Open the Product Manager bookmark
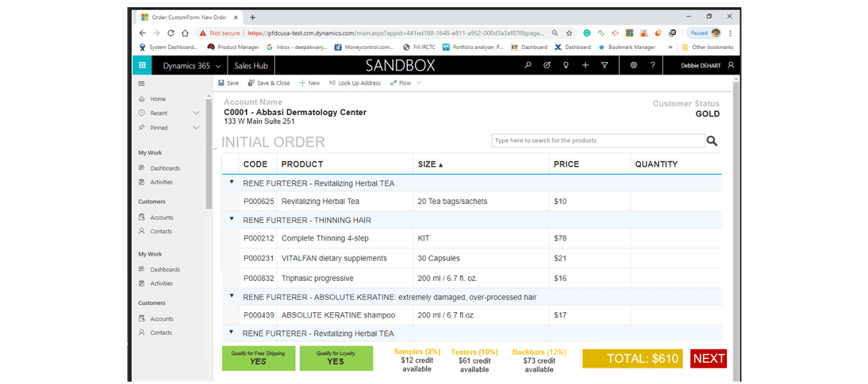 point(233,47)
